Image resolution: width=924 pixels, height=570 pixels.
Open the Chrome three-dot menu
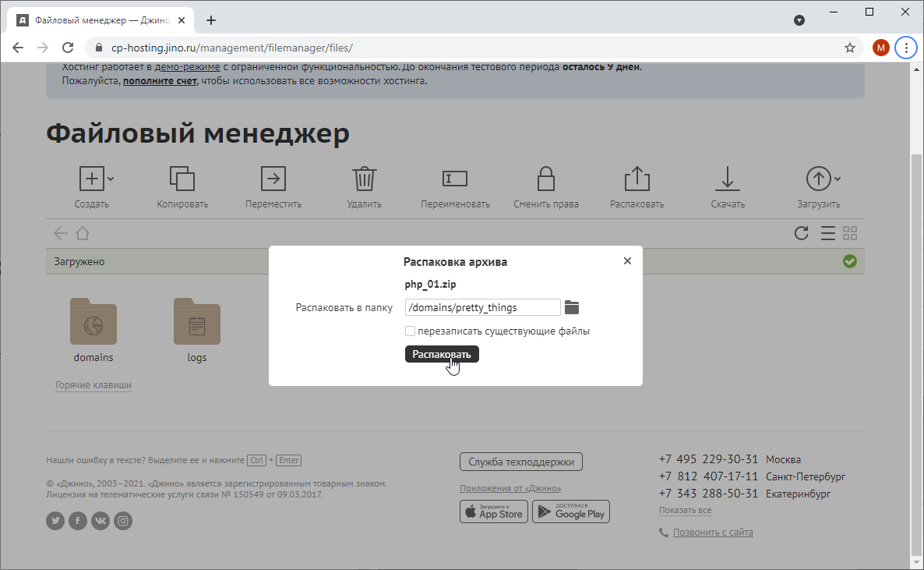905,48
